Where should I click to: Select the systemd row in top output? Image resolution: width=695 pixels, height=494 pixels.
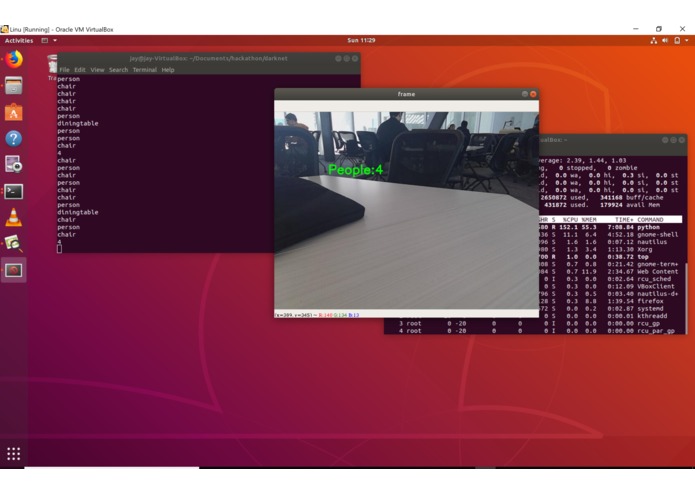coord(610,308)
